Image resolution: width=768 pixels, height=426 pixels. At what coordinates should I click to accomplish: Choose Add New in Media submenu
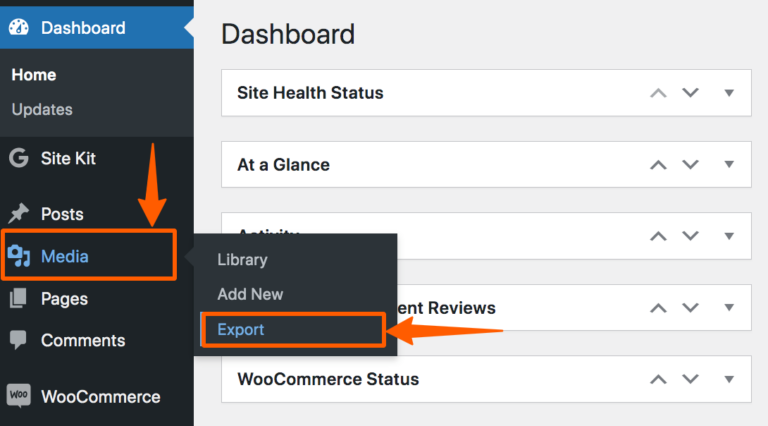[250, 294]
